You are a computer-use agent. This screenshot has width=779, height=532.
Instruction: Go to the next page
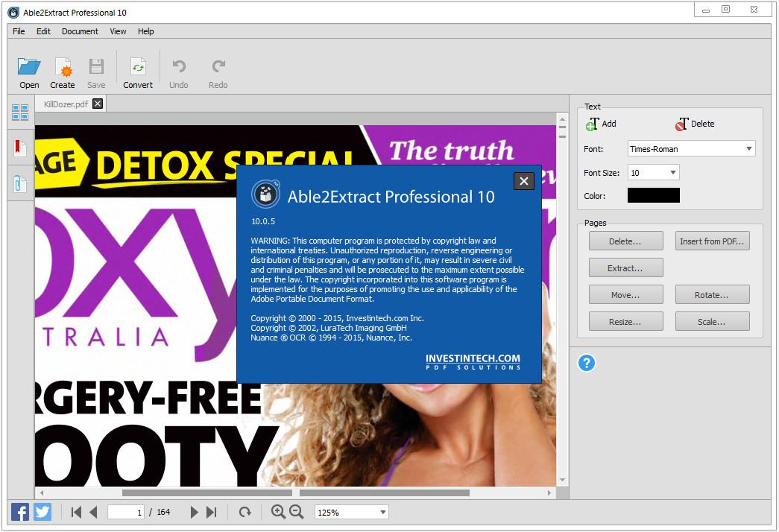click(x=194, y=512)
